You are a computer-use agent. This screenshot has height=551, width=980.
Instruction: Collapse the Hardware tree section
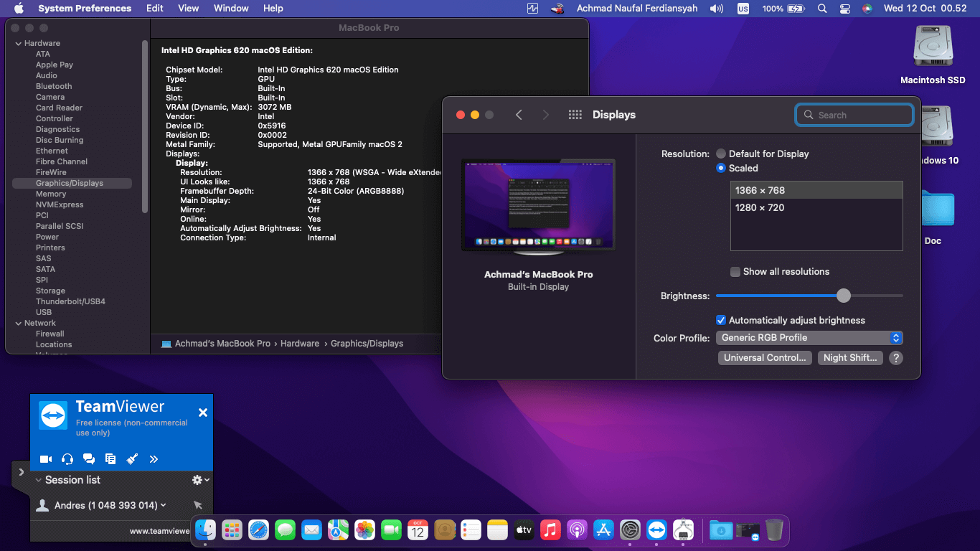pos(18,43)
